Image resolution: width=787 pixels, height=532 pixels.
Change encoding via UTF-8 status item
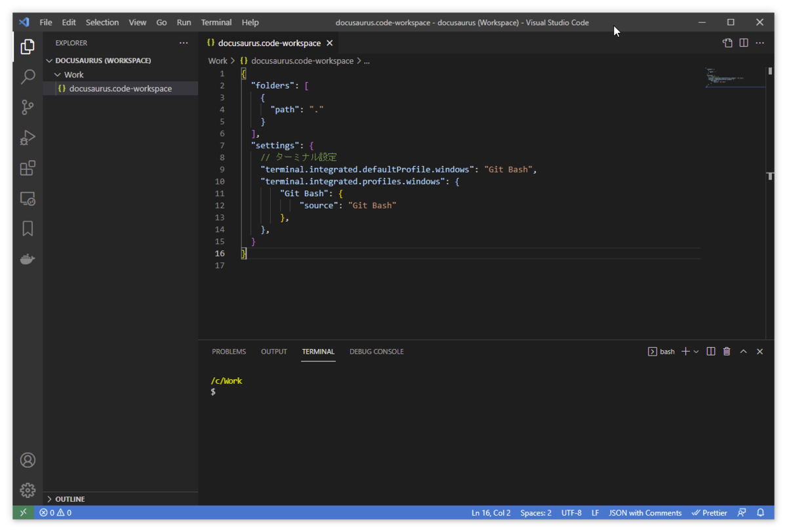coord(571,512)
